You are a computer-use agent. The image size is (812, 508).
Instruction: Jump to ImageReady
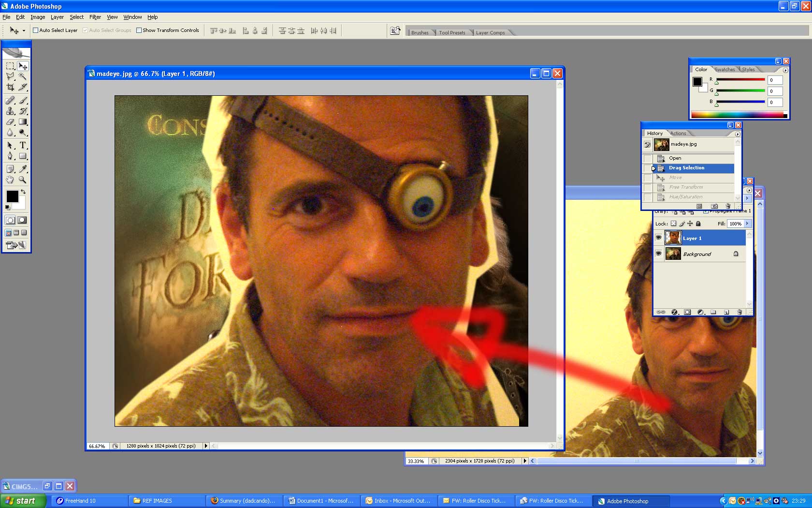click(16, 245)
